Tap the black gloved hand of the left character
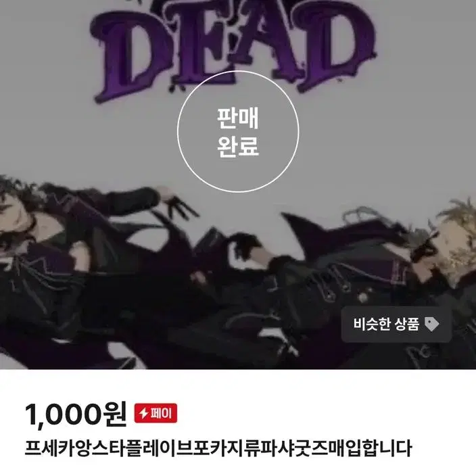Image resolution: width=476 pixels, height=476 pixels. click(181, 206)
